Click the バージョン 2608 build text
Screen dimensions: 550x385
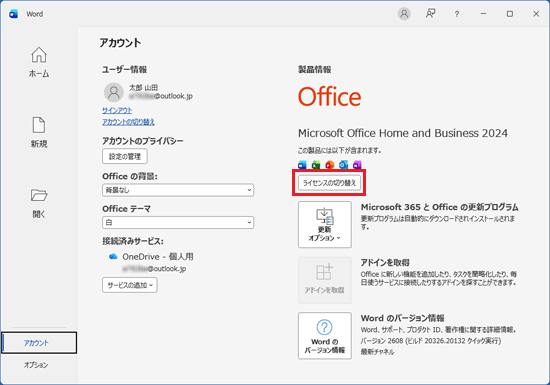[431, 341]
